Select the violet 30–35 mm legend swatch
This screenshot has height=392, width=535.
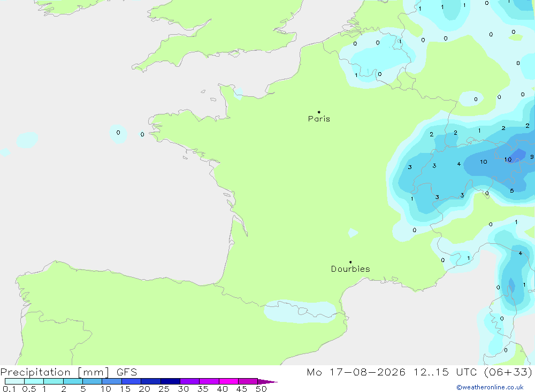(x=190, y=381)
